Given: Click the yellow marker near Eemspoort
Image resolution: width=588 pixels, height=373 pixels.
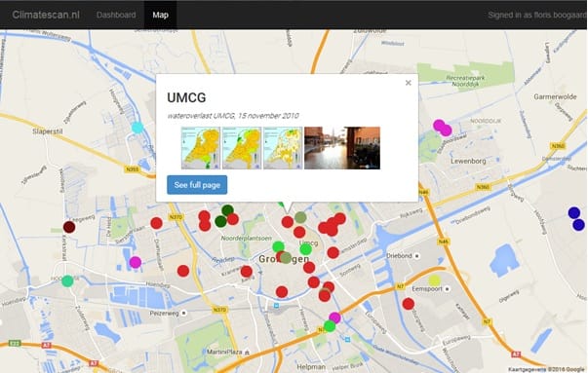Looking at the screenshot, I should [434, 280].
